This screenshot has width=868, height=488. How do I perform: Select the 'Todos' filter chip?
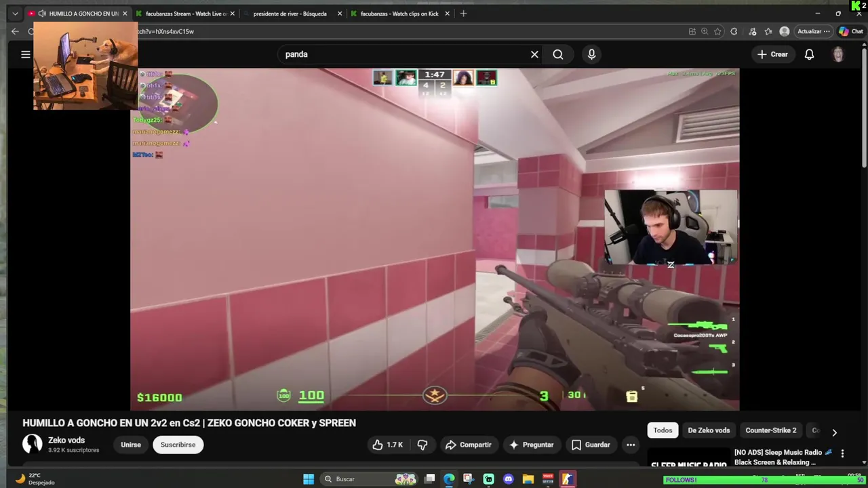click(x=663, y=430)
